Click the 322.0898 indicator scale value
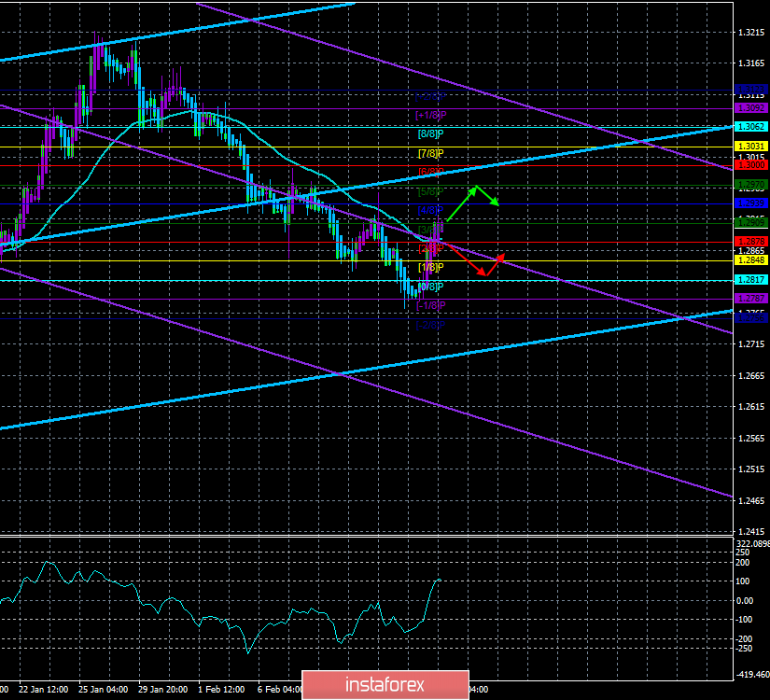 752,543
